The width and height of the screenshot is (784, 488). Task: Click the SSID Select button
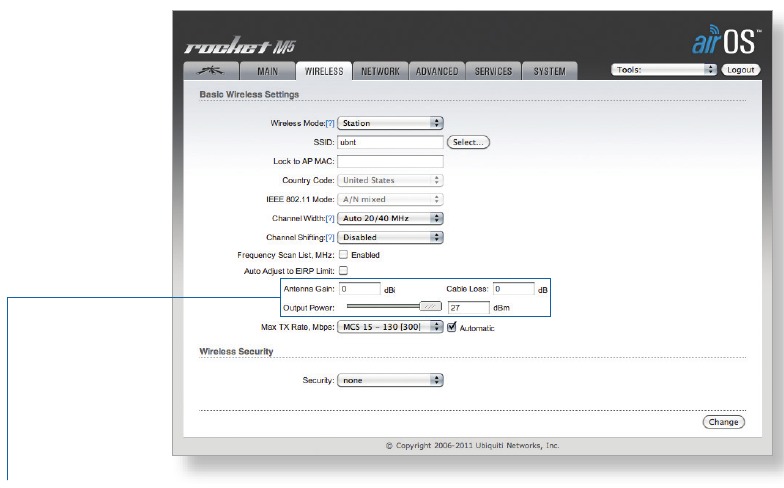[x=468, y=142]
